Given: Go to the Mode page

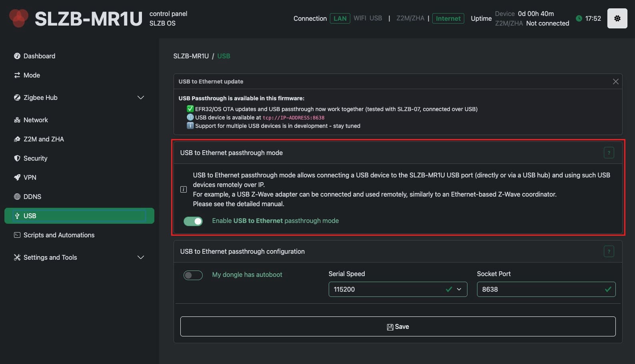Looking at the screenshot, I should point(79,75).
